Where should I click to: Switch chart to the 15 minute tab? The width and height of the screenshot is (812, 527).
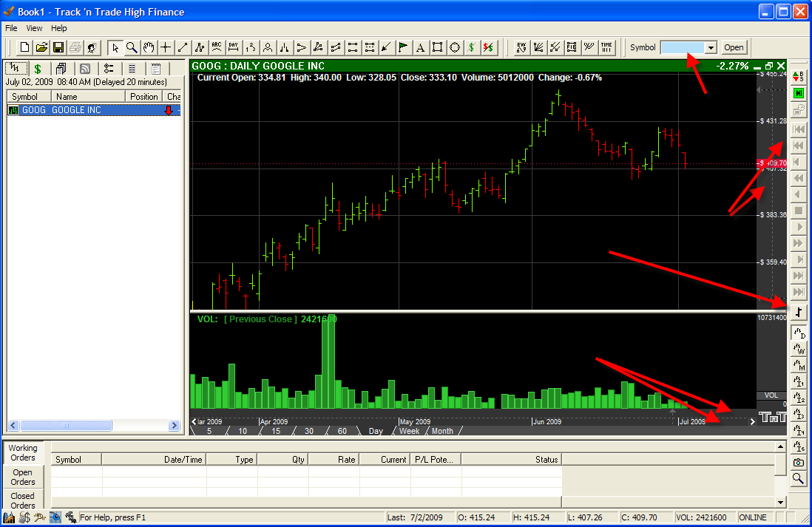[x=276, y=431]
